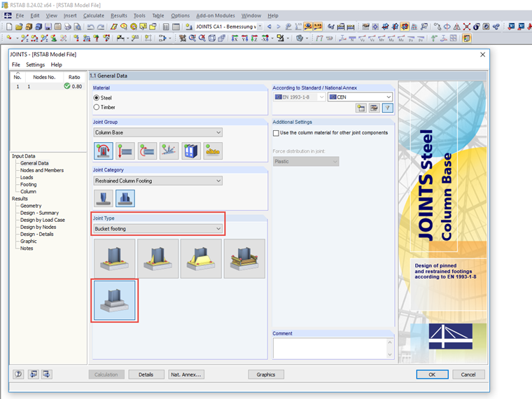Click the middle button under the National Annex dropdown

[374, 108]
